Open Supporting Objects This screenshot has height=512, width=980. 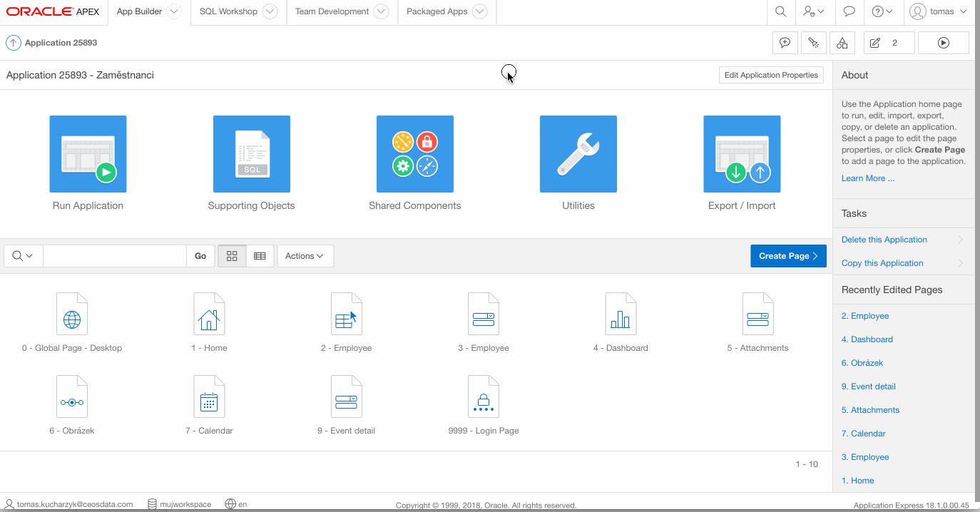(251, 154)
